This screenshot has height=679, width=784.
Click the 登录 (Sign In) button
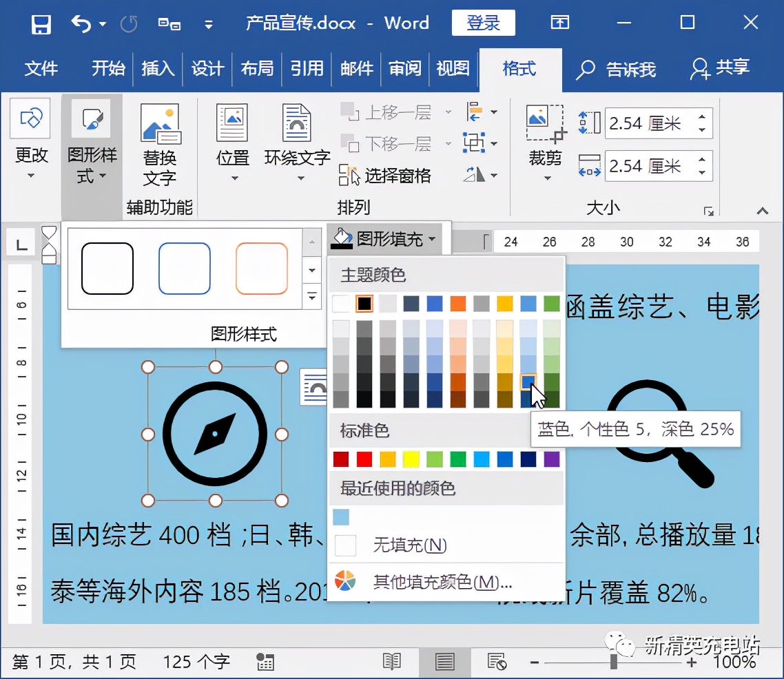click(x=483, y=23)
